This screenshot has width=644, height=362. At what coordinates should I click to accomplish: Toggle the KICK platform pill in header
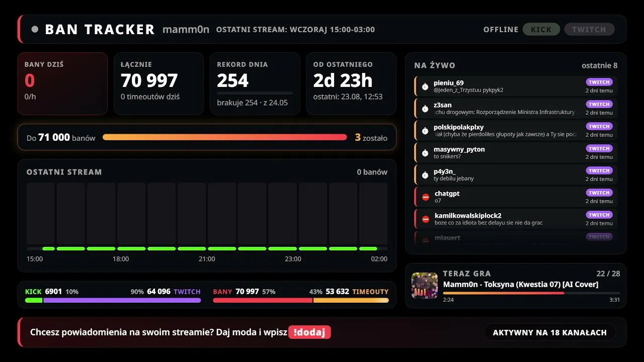[541, 30]
